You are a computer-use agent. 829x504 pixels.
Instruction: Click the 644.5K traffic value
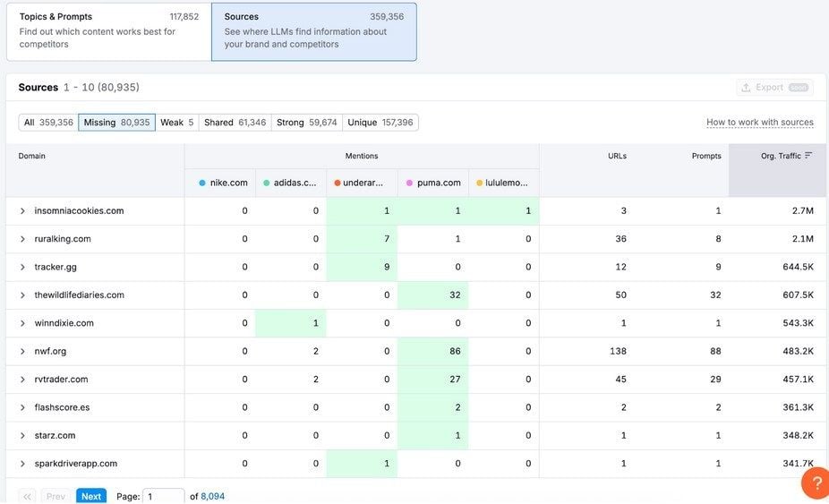[798, 267]
